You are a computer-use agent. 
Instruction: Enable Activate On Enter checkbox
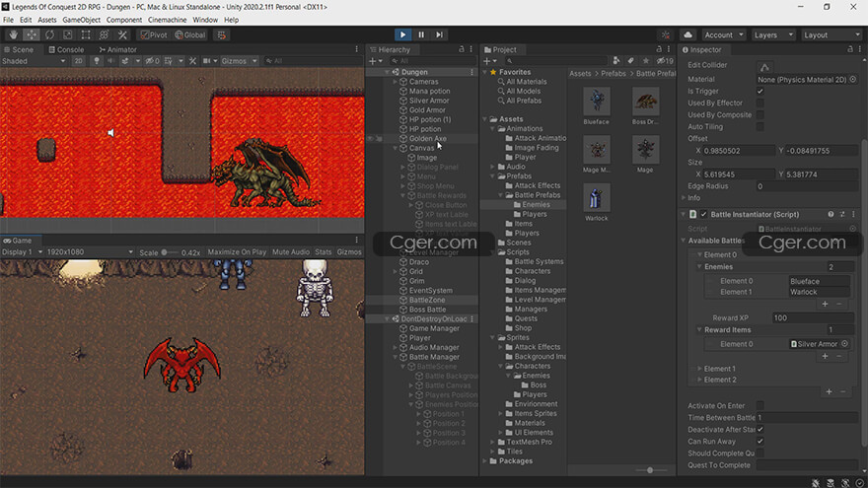coord(760,405)
